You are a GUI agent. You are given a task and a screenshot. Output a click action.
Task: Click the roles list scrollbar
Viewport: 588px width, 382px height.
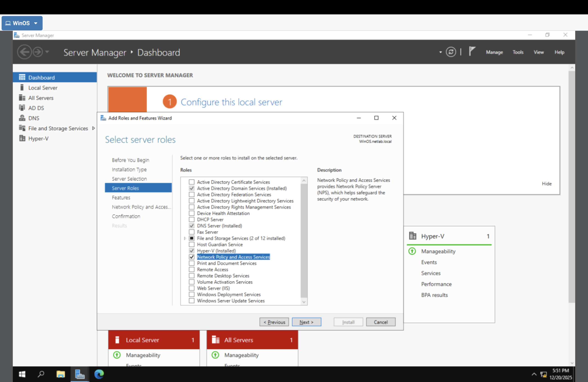pyautogui.click(x=304, y=241)
